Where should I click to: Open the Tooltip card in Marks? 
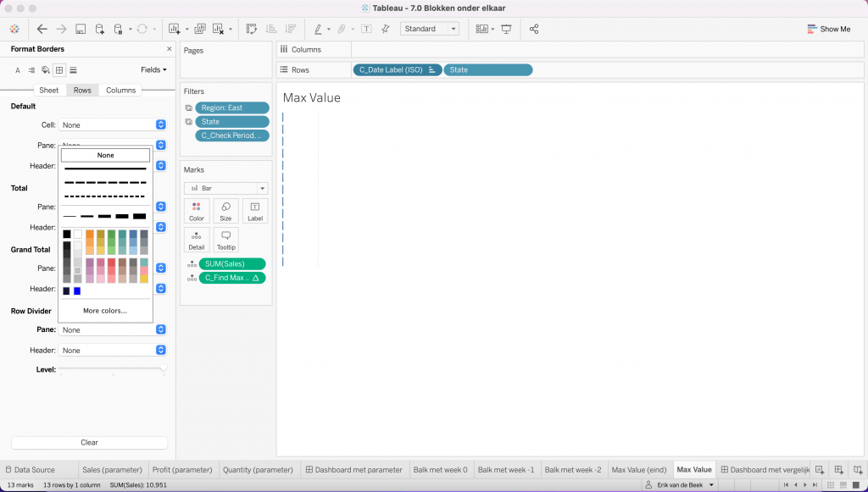[x=225, y=240]
